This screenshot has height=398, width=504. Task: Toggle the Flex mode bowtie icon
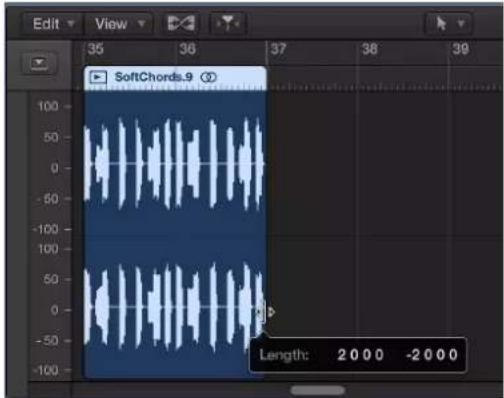tap(181, 24)
